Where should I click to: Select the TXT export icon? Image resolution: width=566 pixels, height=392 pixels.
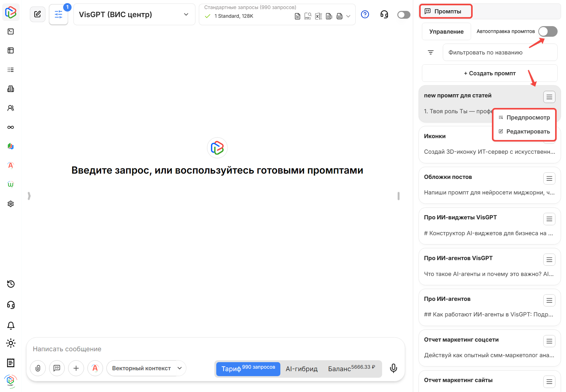tap(329, 16)
